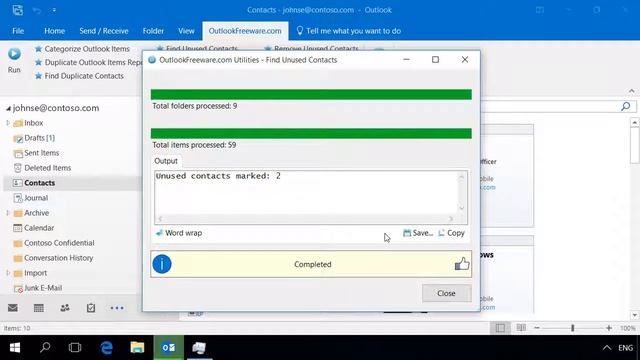The width and height of the screenshot is (640, 360).
Task: Switch to Calendar view icon
Action: [39, 308]
